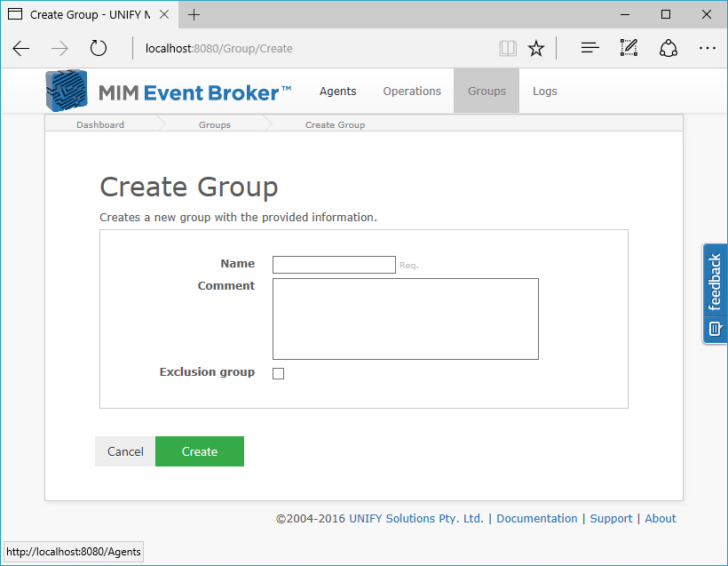This screenshot has height=566, width=728.
Task: Open the Share icon in toolbar
Action: click(669, 48)
